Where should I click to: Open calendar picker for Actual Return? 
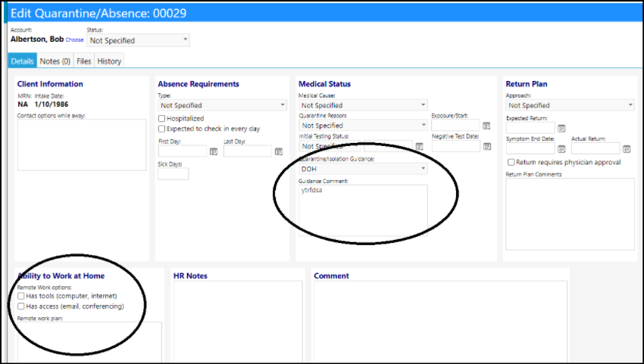click(627, 149)
